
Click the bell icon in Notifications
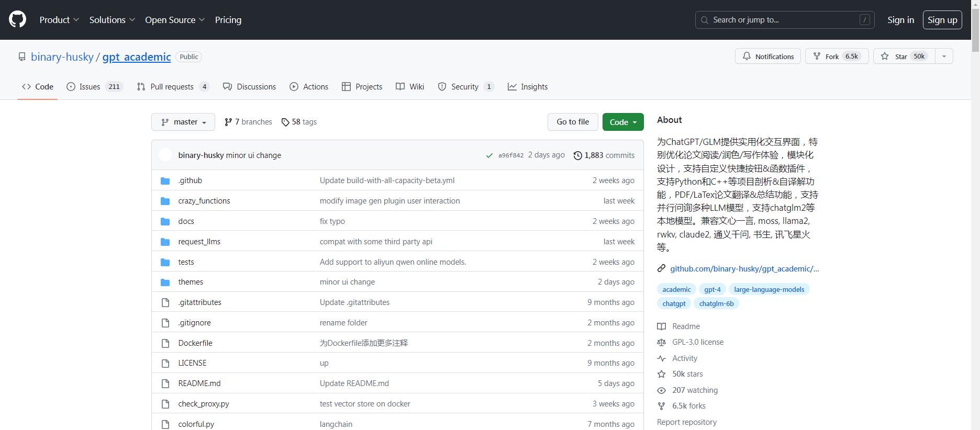(747, 56)
